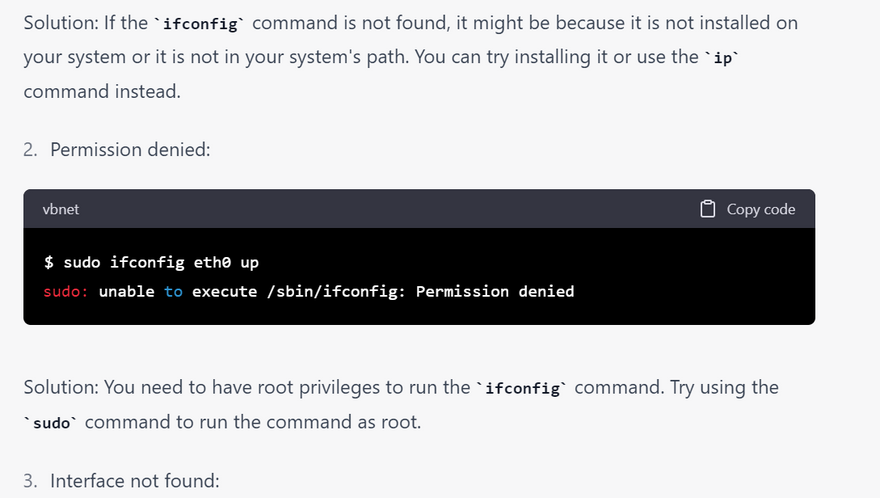Click the red 'sudo:' error prefix
Image resolution: width=880 pixels, height=498 pixels.
(x=66, y=291)
